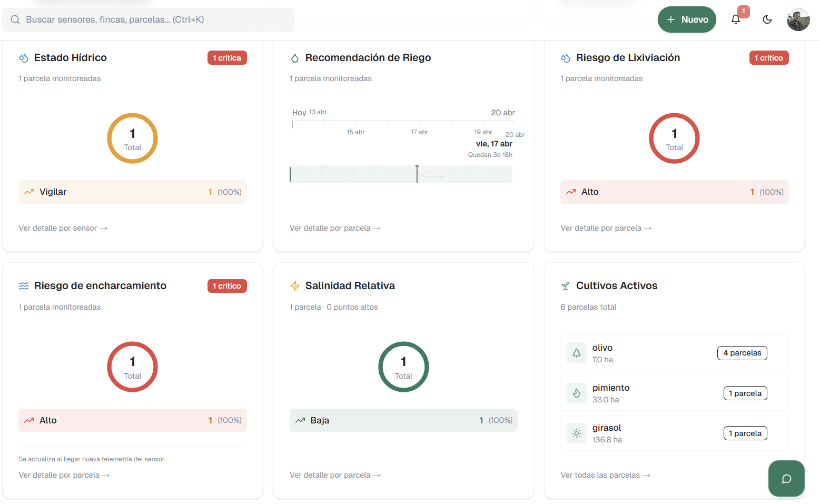Toggle dark mode moon icon

[x=767, y=19]
